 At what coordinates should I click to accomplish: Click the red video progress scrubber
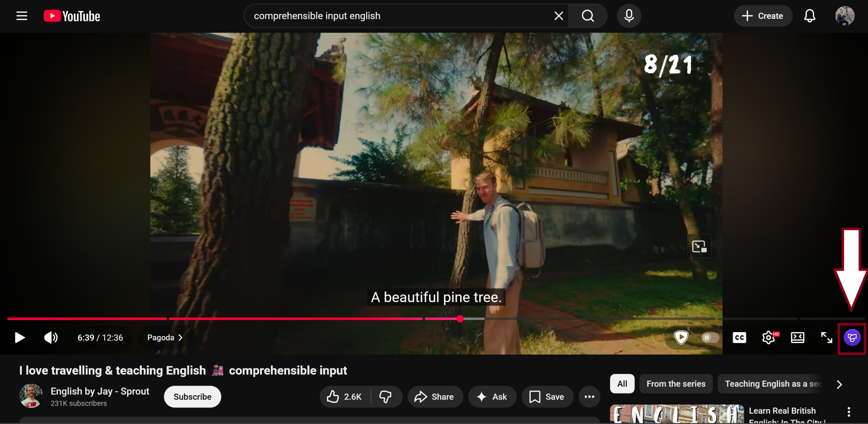460,319
